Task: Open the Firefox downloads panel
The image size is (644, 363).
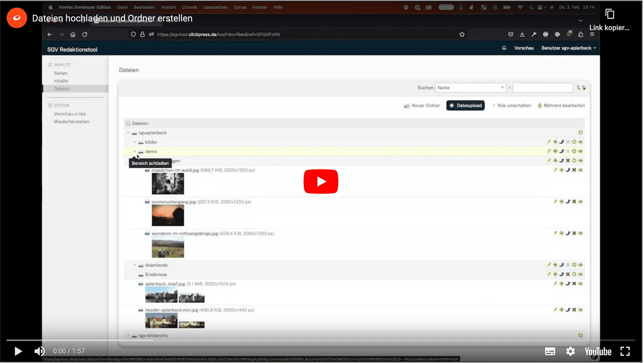Action: pyautogui.click(x=522, y=34)
